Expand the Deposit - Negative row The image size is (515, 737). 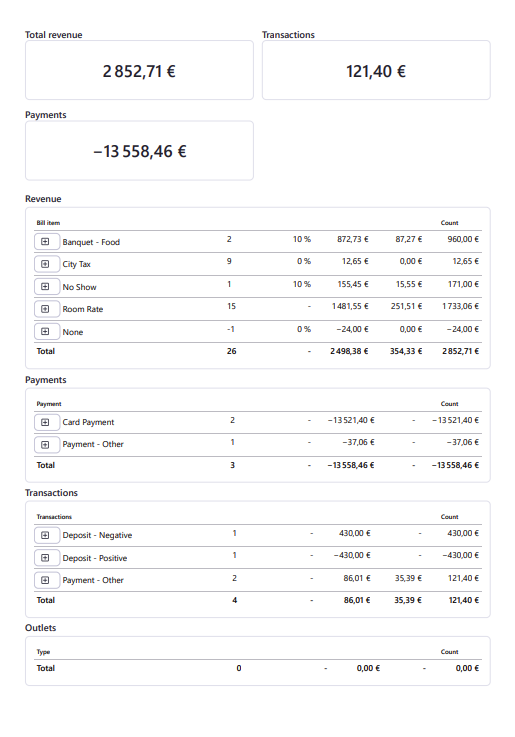pos(47,535)
